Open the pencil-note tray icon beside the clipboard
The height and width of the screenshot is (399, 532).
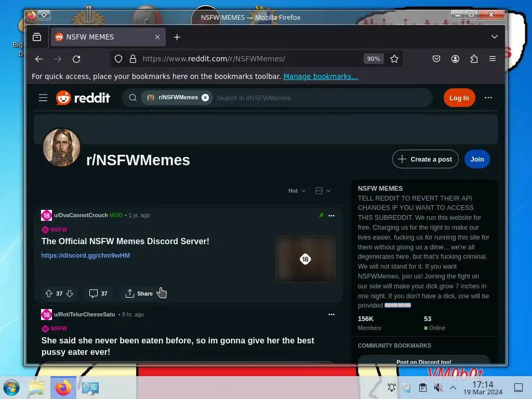[407, 388]
